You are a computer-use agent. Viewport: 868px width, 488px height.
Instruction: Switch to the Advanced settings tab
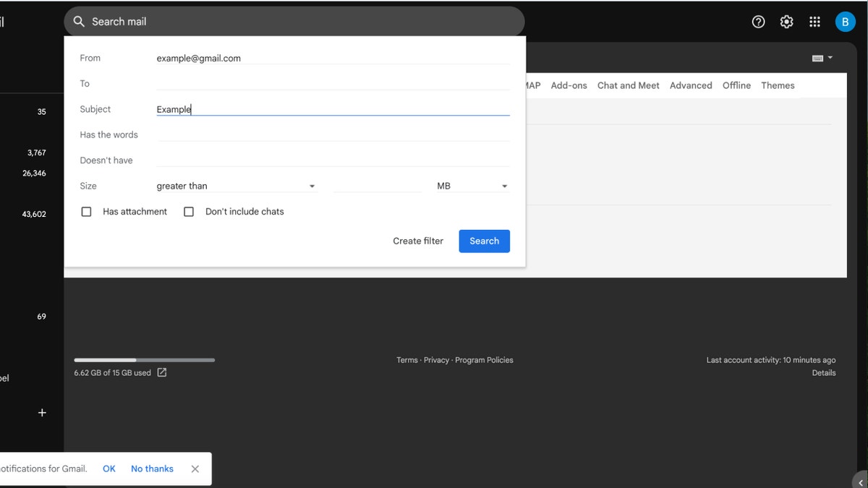coord(690,85)
